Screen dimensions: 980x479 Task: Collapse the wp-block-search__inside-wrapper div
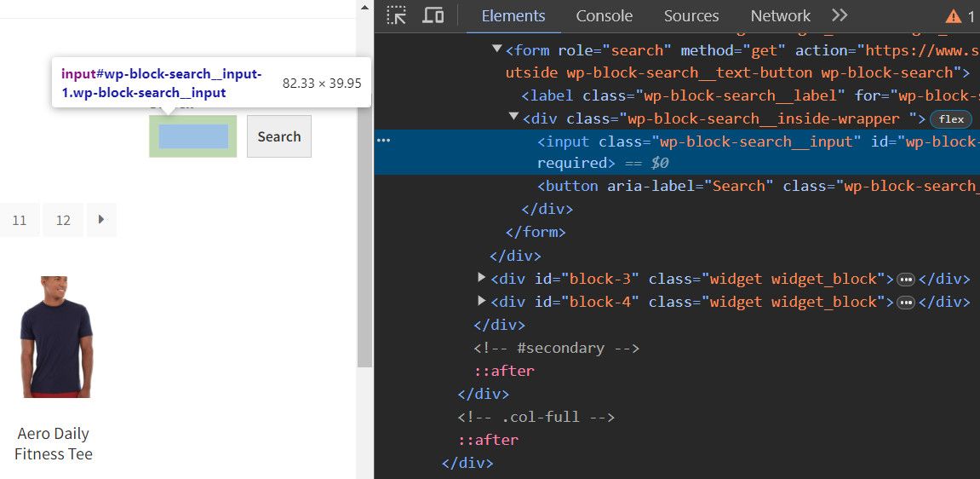[x=513, y=117]
